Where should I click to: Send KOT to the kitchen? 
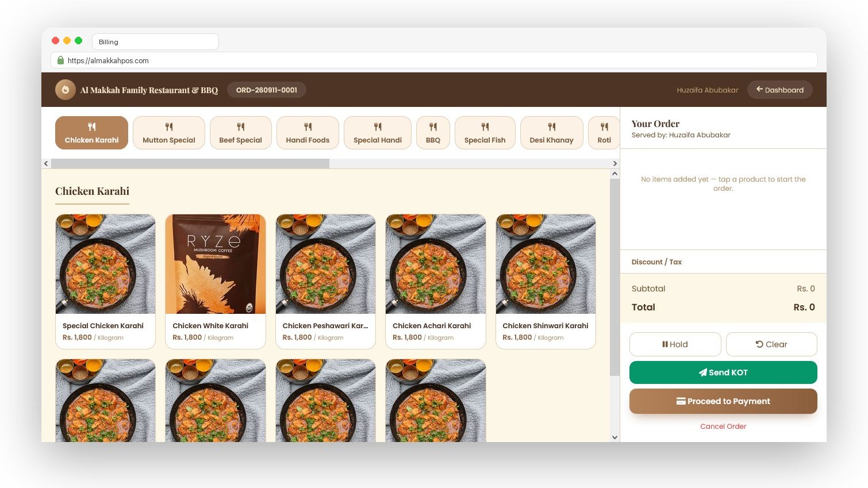(x=723, y=372)
